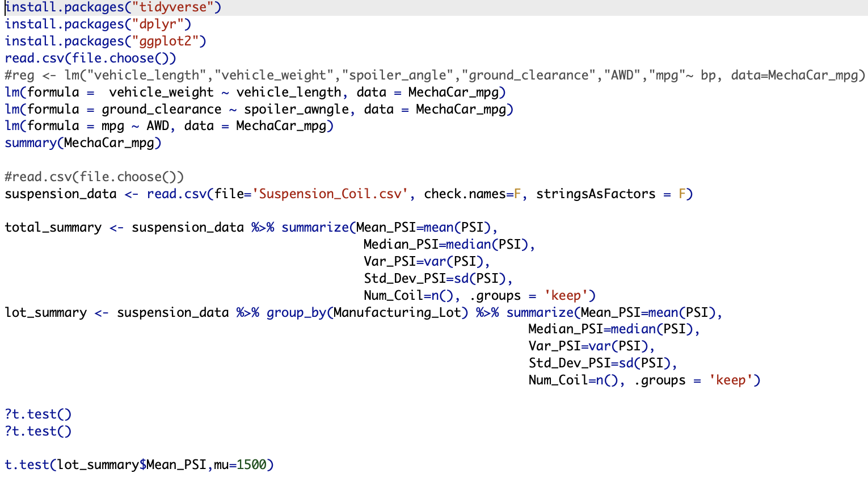Select the Suspension_Coil.csv file name string
The image size is (868, 494).
tap(331, 194)
